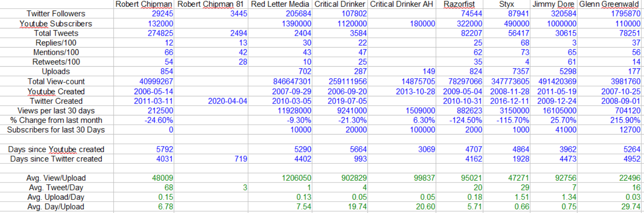Select the green cell 1.51
This screenshot has width=644, height=213.
506,197
